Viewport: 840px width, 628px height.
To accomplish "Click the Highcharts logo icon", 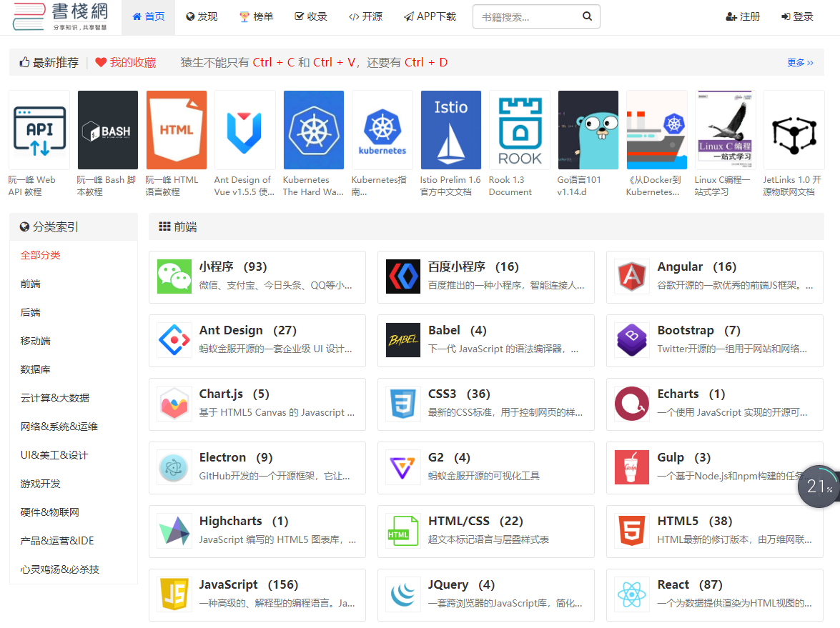I will (174, 531).
